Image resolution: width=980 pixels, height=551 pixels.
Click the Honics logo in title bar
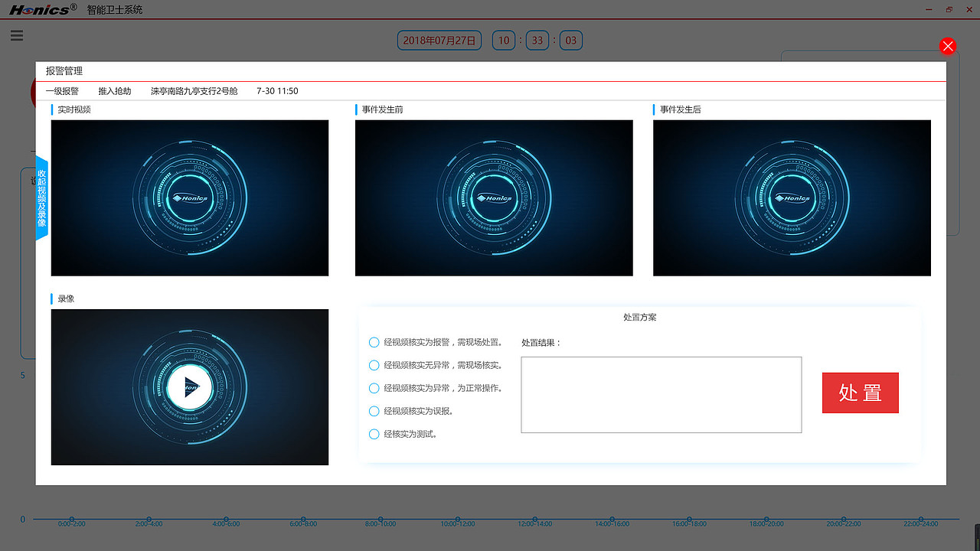click(x=43, y=10)
